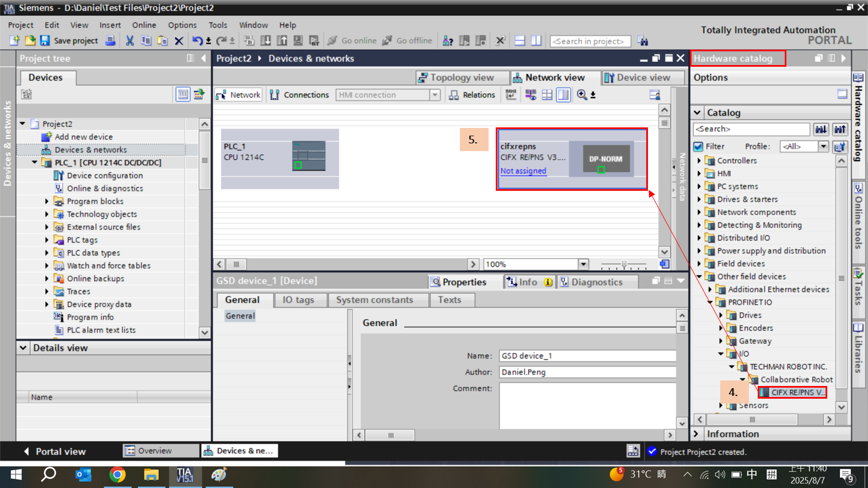
Task: Uncheck the Filter checkbox in catalog
Action: pyautogui.click(x=698, y=146)
